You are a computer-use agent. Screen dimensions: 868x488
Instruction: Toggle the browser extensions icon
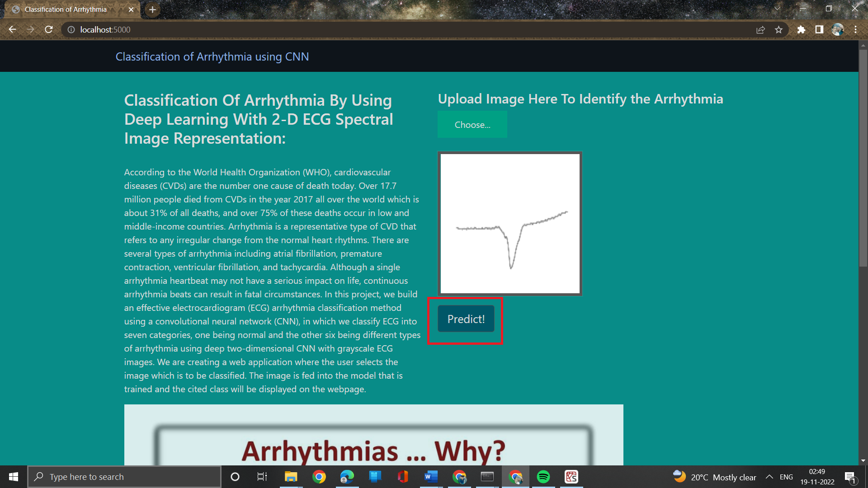[801, 29]
